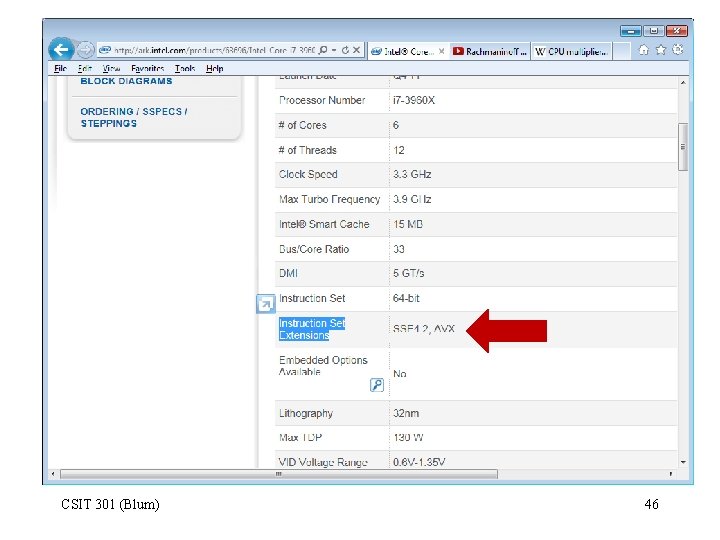Open the View menu
Image resolution: width=720 pixels, height=540 pixels.
pyautogui.click(x=111, y=68)
